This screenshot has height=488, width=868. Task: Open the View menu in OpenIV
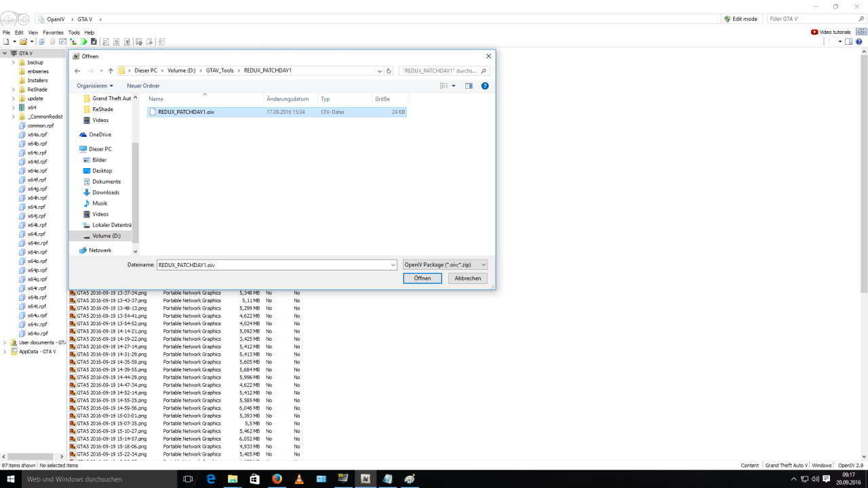(33, 33)
